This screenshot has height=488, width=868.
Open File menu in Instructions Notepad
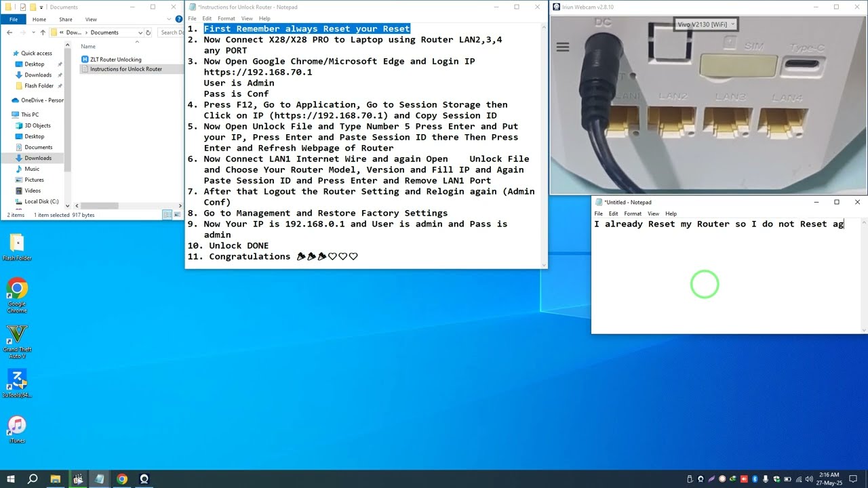point(192,18)
